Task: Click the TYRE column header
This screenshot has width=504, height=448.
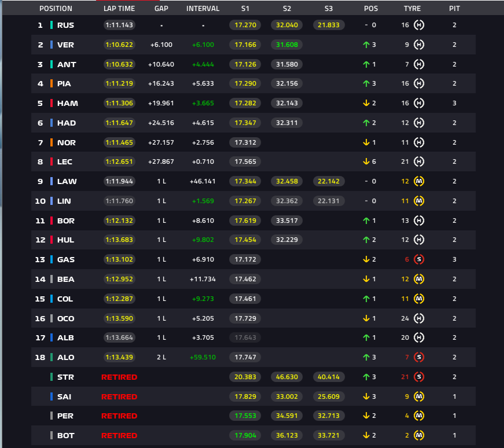Action: (413, 9)
